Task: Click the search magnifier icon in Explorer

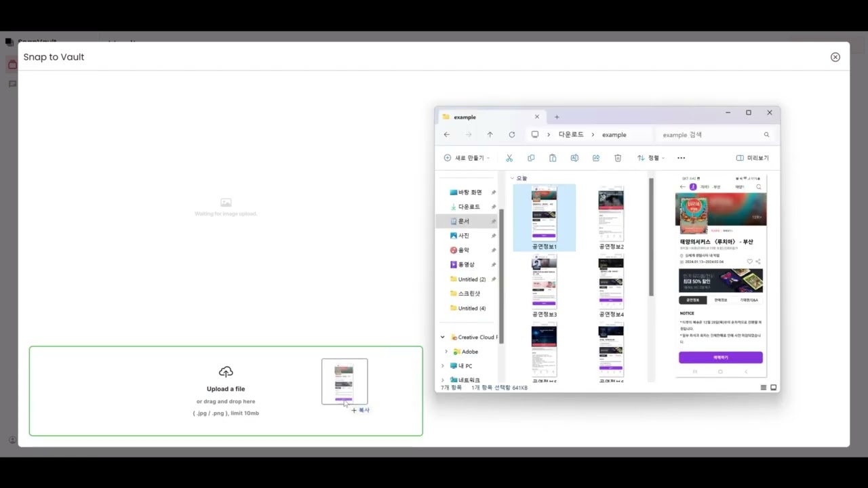Action: pos(767,135)
